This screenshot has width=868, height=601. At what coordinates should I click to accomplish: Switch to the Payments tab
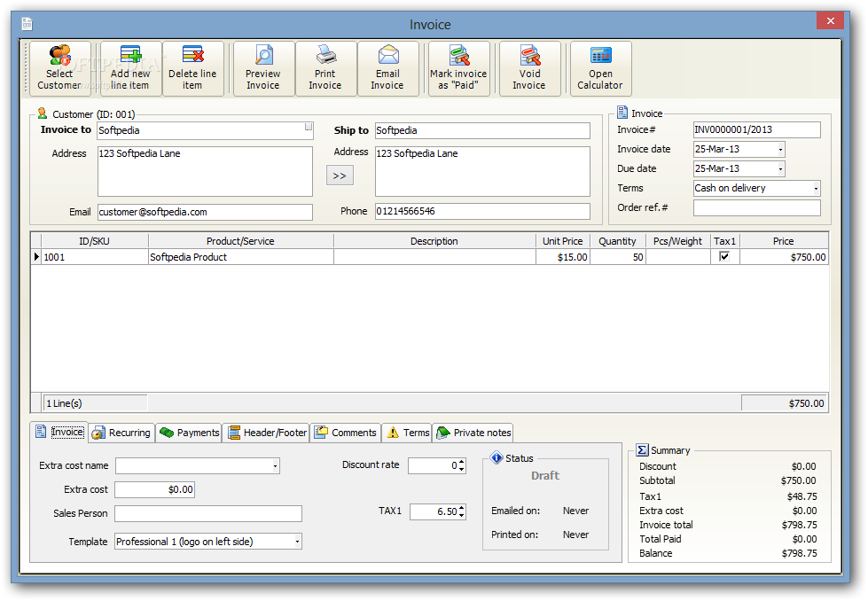tap(189, 433)
